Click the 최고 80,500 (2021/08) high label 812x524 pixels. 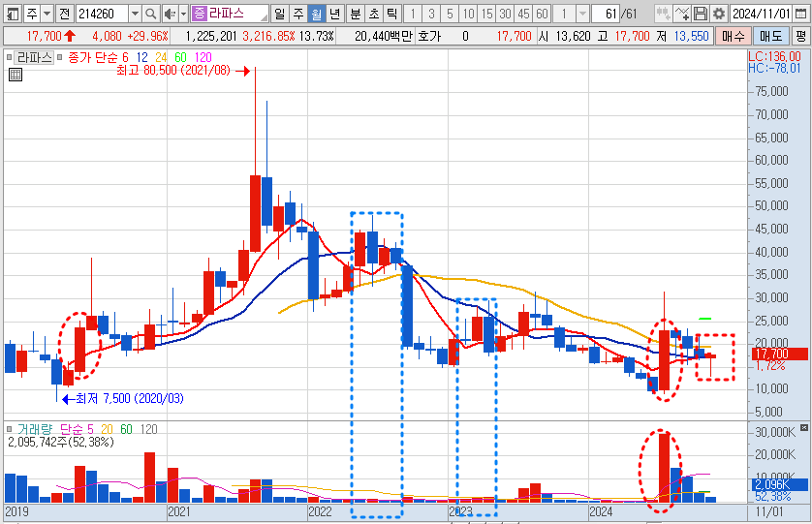[x=173, y=71]
